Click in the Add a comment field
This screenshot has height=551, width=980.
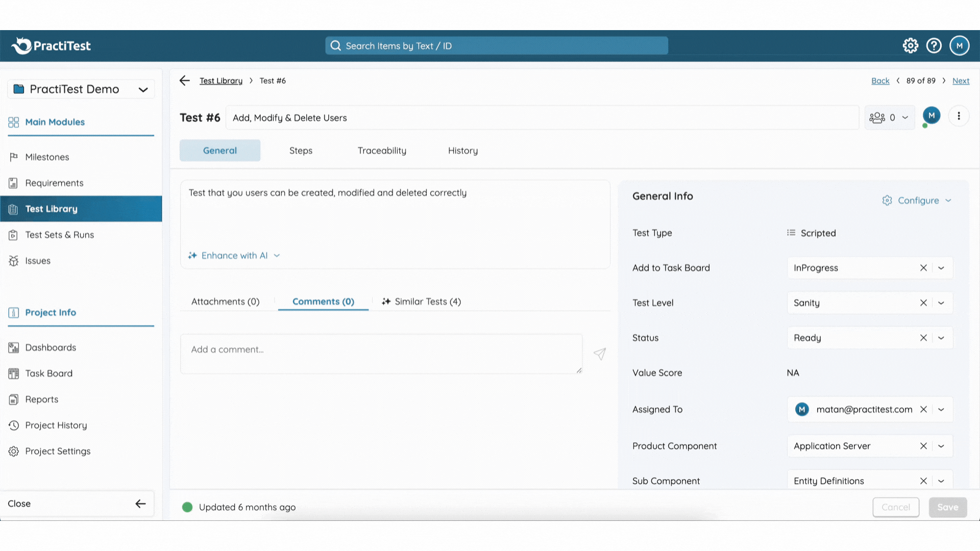381,354
